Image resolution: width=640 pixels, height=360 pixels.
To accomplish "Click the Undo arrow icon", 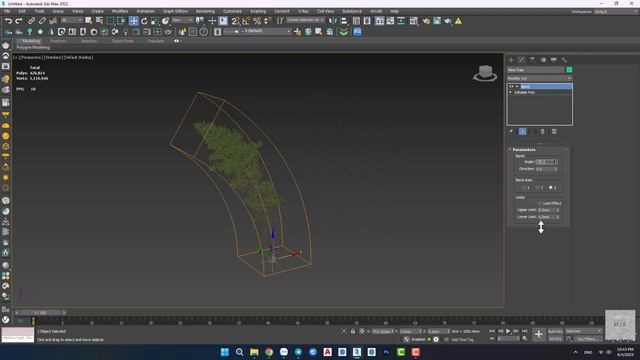I will (8, 21).
